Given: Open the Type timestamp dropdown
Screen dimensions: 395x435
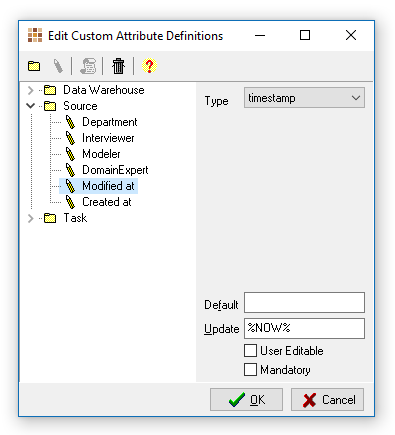Looking at the screenshot, I should point(304,98).
